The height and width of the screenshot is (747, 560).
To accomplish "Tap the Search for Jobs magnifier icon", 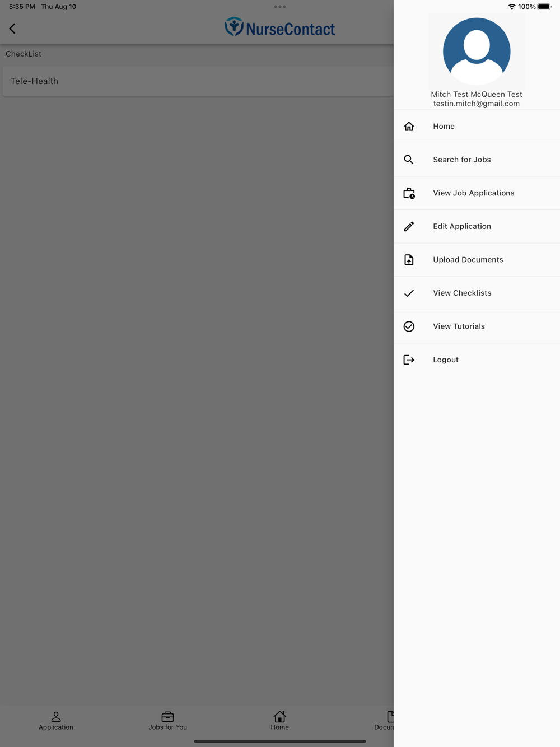I will click(x=409, y=160).
